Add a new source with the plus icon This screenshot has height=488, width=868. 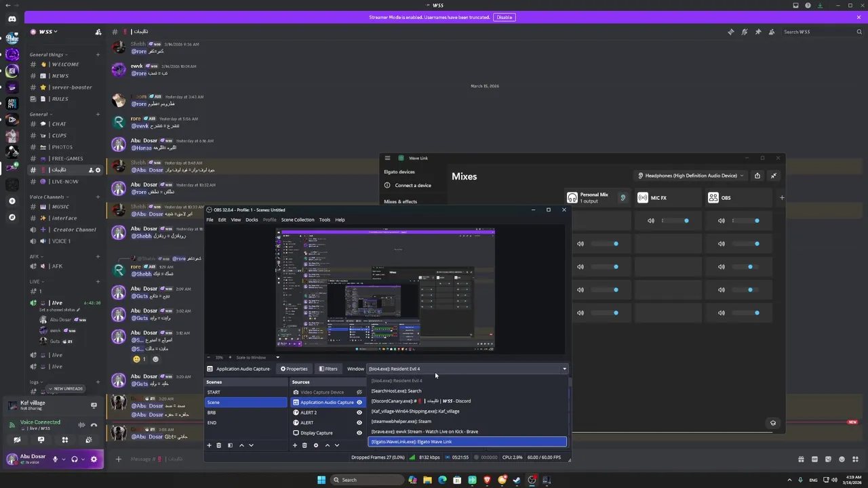pyautogui.click(x=294, y=445)
